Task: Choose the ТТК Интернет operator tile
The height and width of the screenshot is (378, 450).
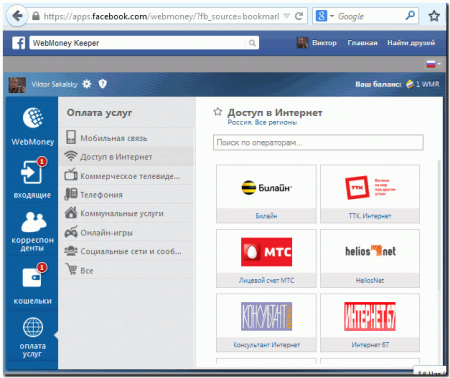Action: pos(370,194)
